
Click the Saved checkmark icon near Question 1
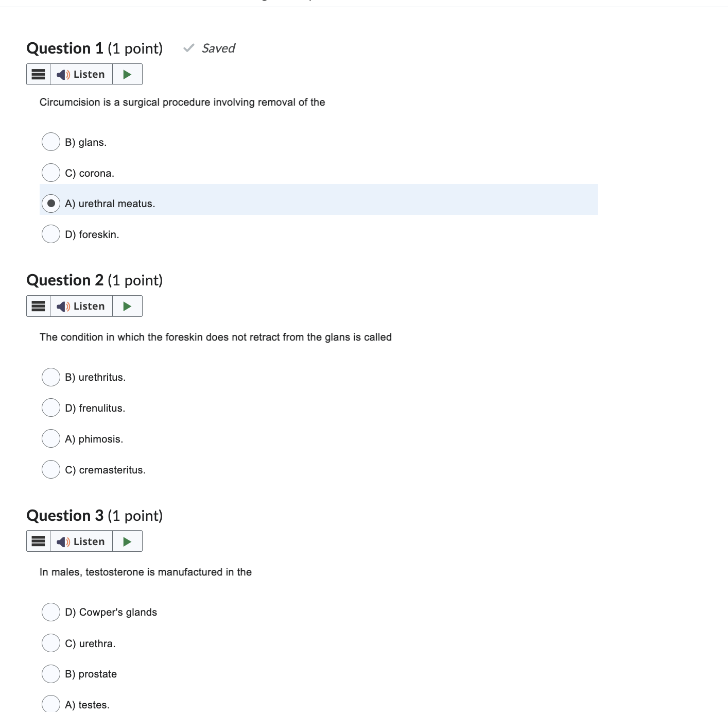coord(188,48)
